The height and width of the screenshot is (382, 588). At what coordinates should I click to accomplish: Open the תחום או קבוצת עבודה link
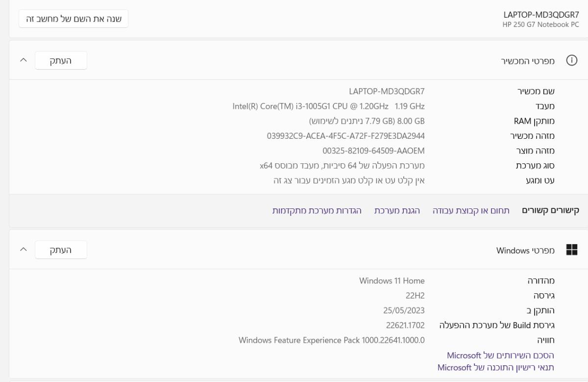coord(471,210)
